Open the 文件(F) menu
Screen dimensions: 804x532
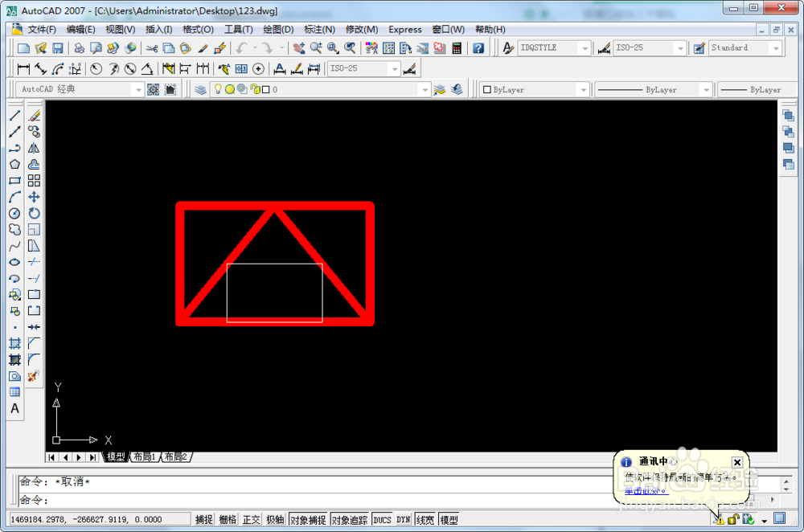[x=42, y=30]
